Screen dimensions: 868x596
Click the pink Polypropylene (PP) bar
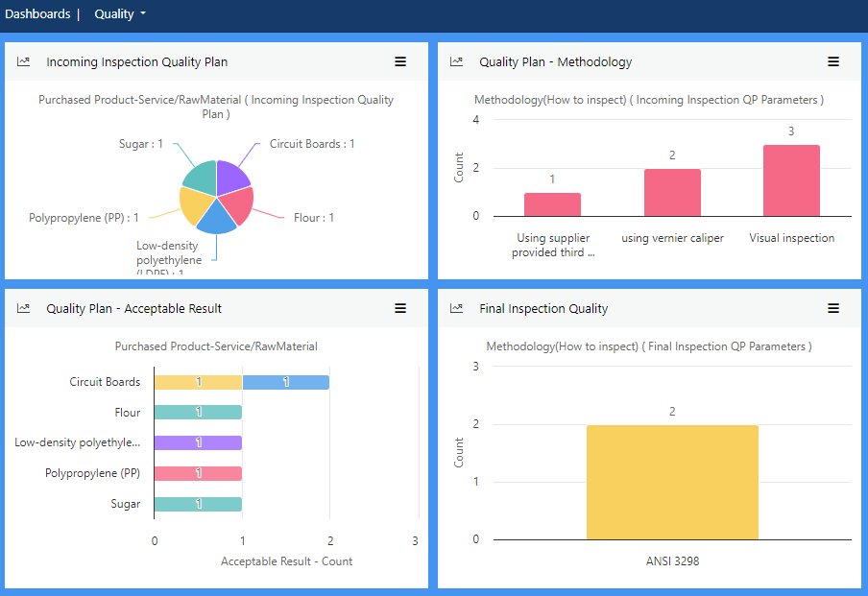198,473
